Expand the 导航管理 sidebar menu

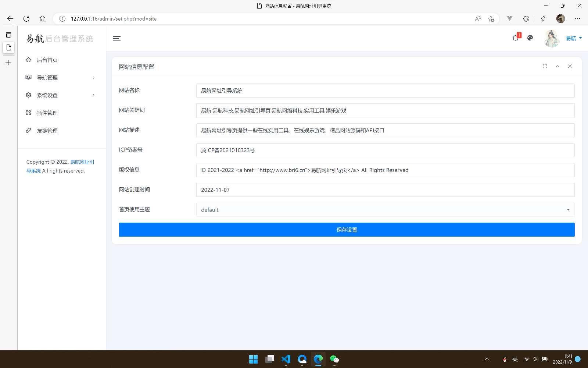coord(62,78)
